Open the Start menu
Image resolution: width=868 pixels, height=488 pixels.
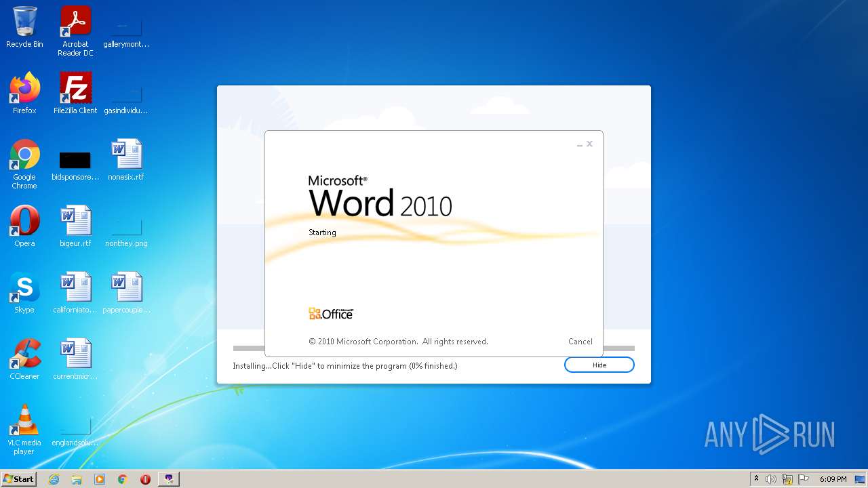tap(19, 479)
